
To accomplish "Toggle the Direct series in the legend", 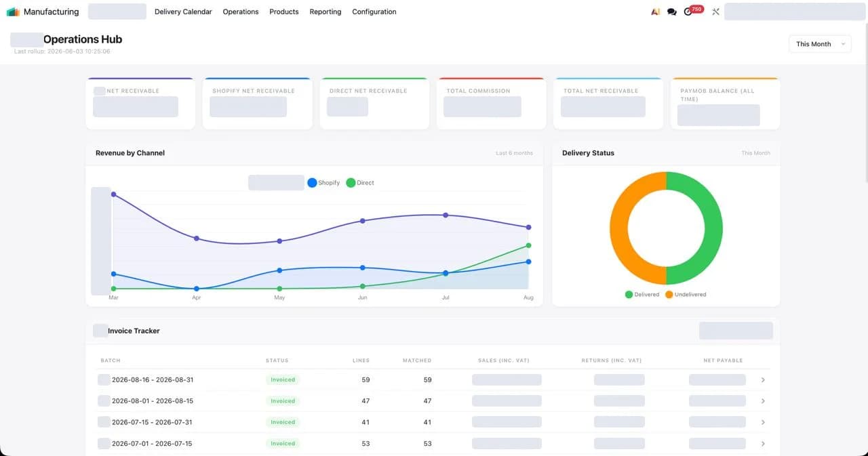I will (360, 183).
